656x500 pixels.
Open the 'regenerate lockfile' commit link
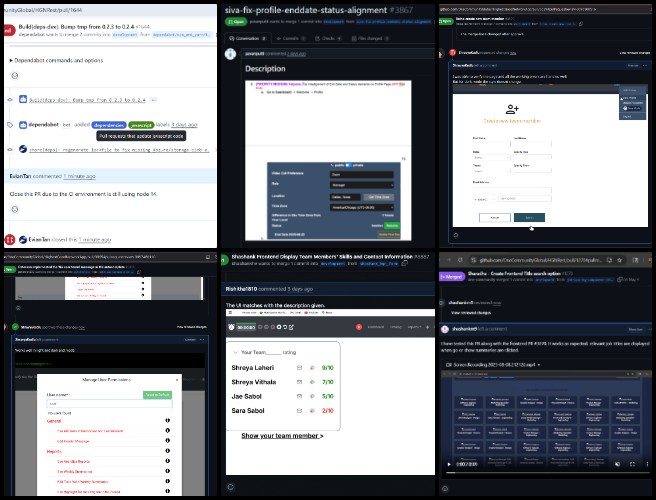pyautogui.click(x=119, y=150)
